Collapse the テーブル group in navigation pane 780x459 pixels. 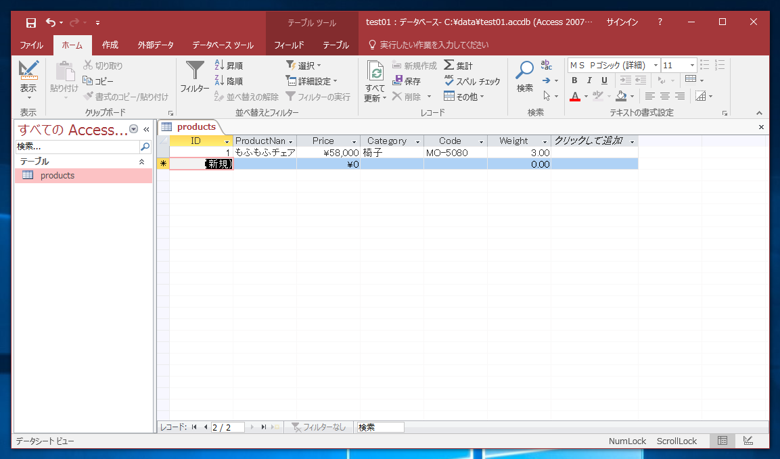[x=142, y=162]
